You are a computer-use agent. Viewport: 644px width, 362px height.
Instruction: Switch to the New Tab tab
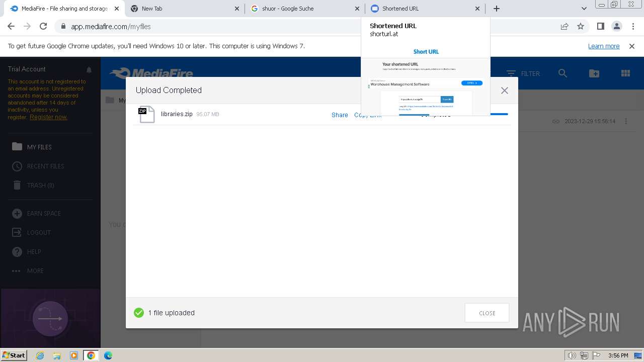click(185, 9)
